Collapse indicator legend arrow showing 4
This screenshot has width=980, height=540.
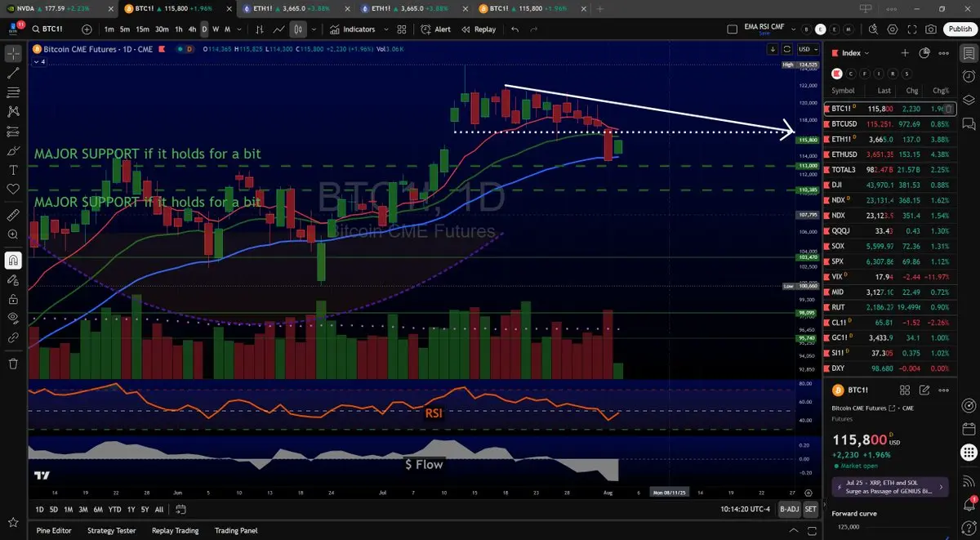(x=38, y=61)
